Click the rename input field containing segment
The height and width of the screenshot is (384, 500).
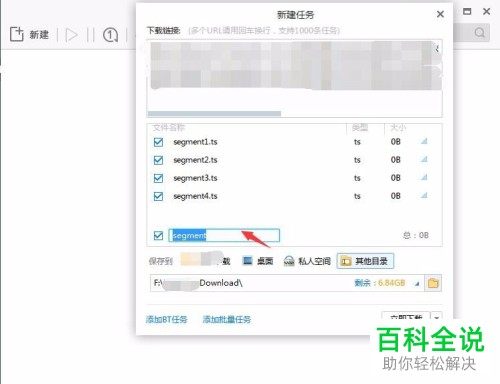(224, 235)
